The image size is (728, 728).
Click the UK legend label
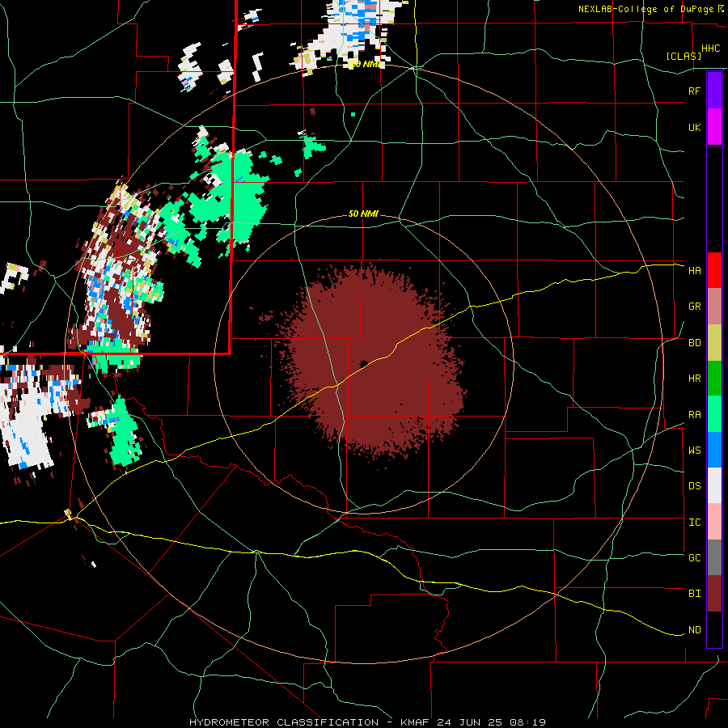pos(694,127)
